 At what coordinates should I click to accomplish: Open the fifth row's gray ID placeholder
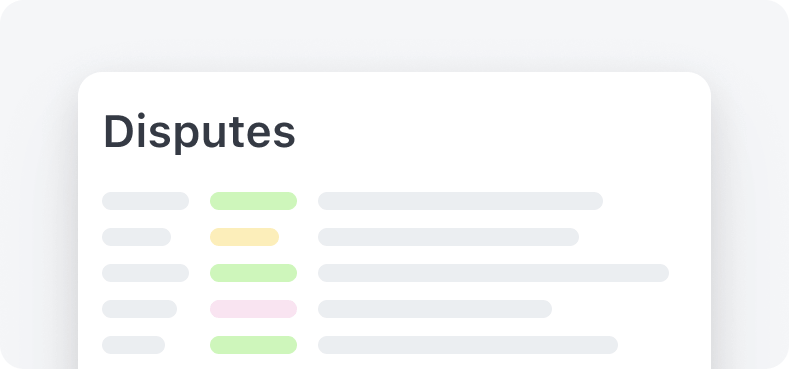click(133, 345)
